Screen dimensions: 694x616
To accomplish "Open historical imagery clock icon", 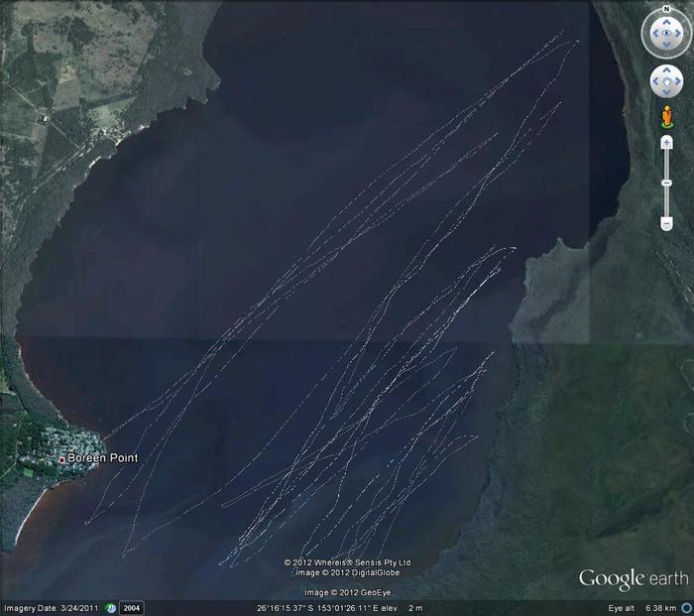I will 111,607.
